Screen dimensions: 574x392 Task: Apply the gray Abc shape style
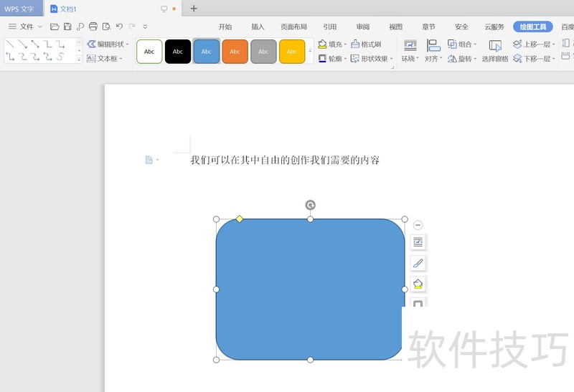click(x=263, y=52)
